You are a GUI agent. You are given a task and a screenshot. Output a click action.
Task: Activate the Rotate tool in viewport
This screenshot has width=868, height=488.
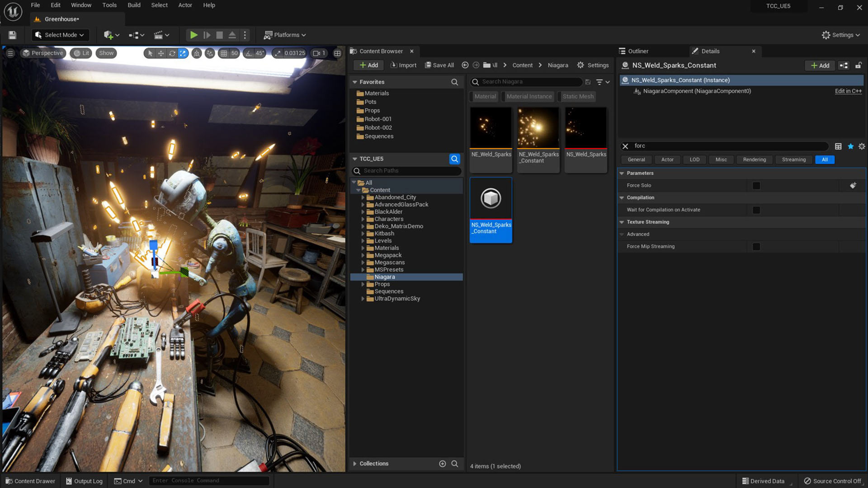[x=172, y=53]
